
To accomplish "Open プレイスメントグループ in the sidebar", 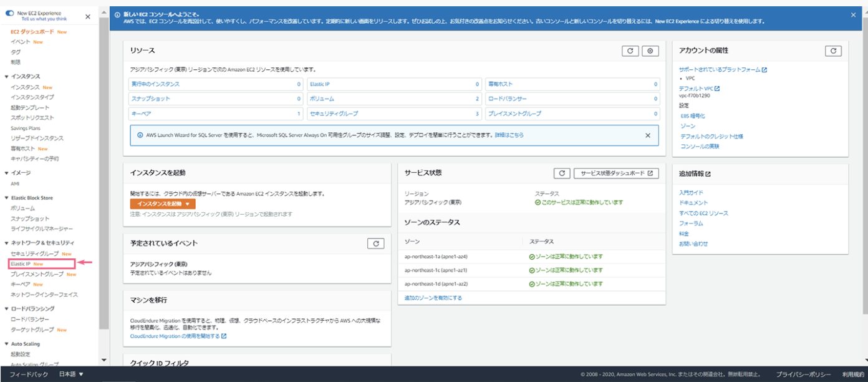I will [x=37, y=274].
